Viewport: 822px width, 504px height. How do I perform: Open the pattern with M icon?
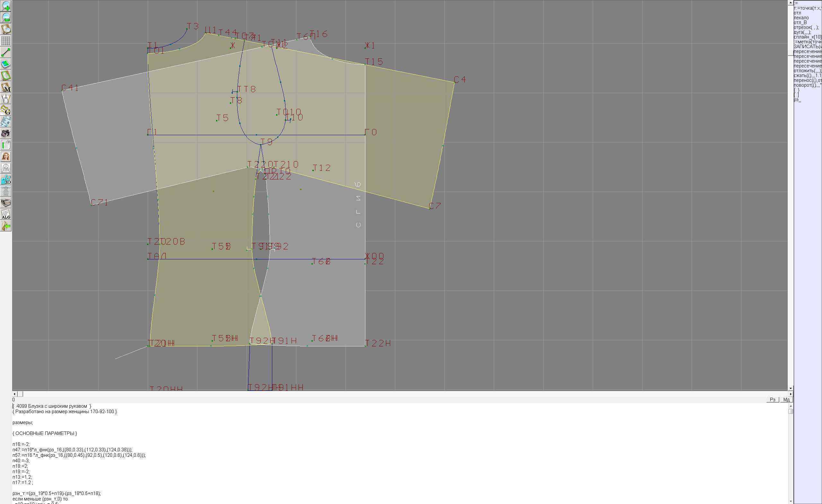click(x=6, y=87)
